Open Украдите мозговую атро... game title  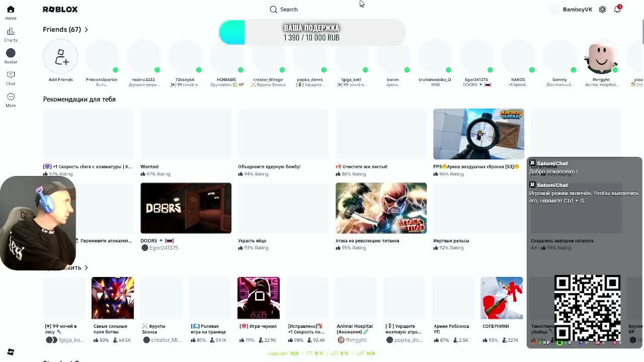pyautogui.click(x=404, y=329)
